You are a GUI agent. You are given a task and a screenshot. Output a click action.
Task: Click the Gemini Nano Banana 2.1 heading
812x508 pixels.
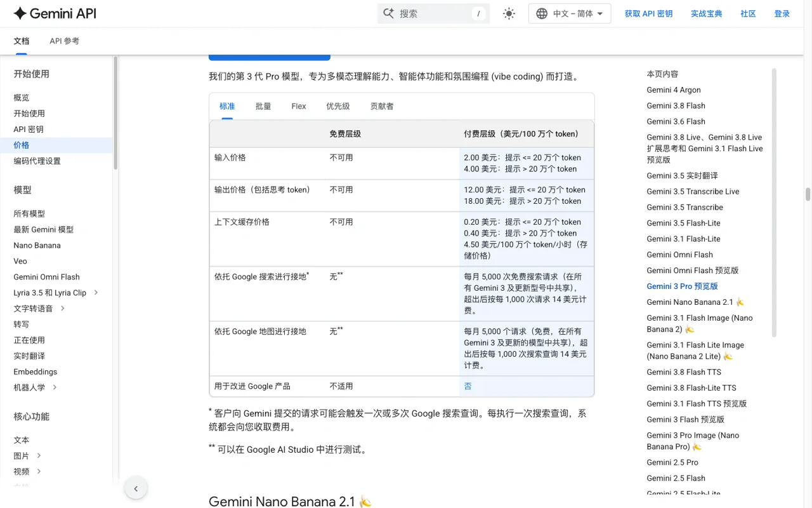pos(290,502)
